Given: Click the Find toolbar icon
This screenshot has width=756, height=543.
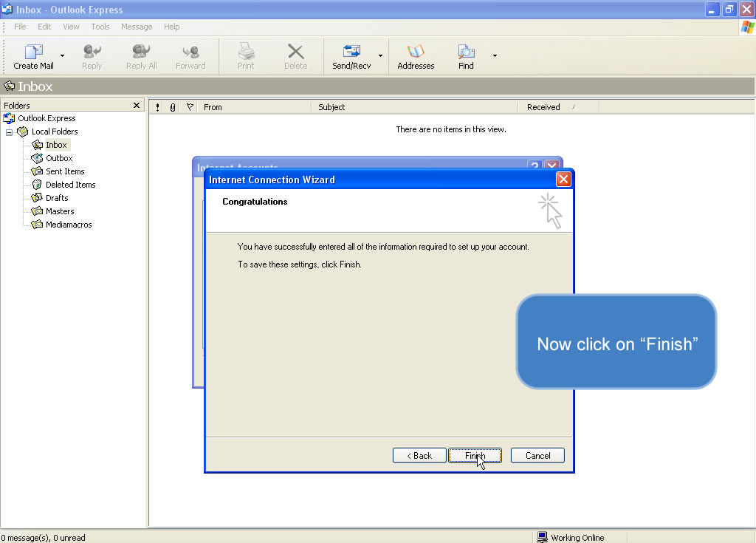Looking at the screenshot, I should pyautogui.click(x=466, y=52).
